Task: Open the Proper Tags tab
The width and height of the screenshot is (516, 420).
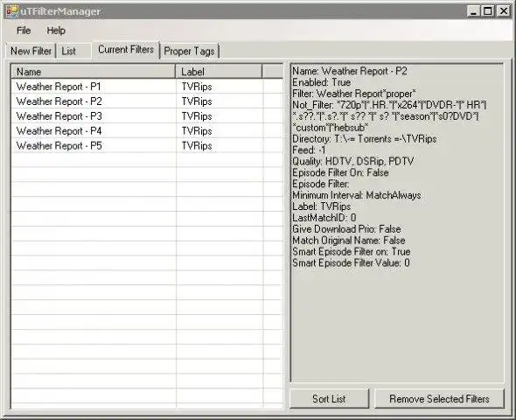Action: click(x=189, y=51)
